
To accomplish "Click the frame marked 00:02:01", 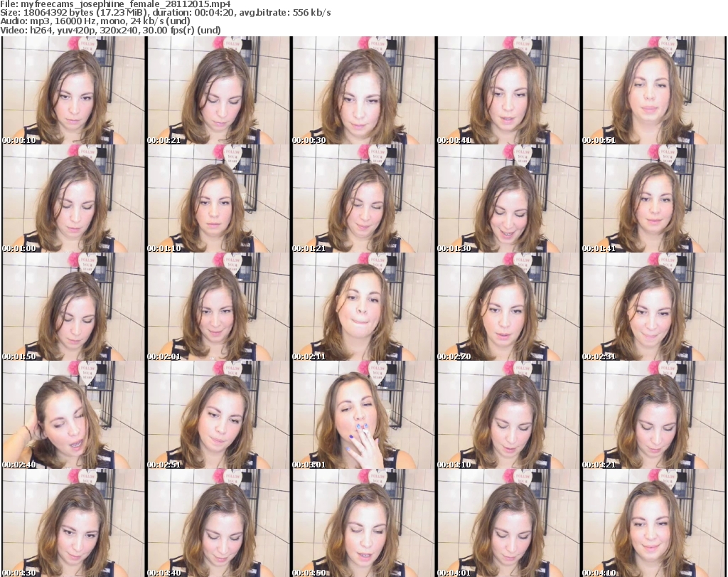I will pyautogui.click(x=218, y=307).
